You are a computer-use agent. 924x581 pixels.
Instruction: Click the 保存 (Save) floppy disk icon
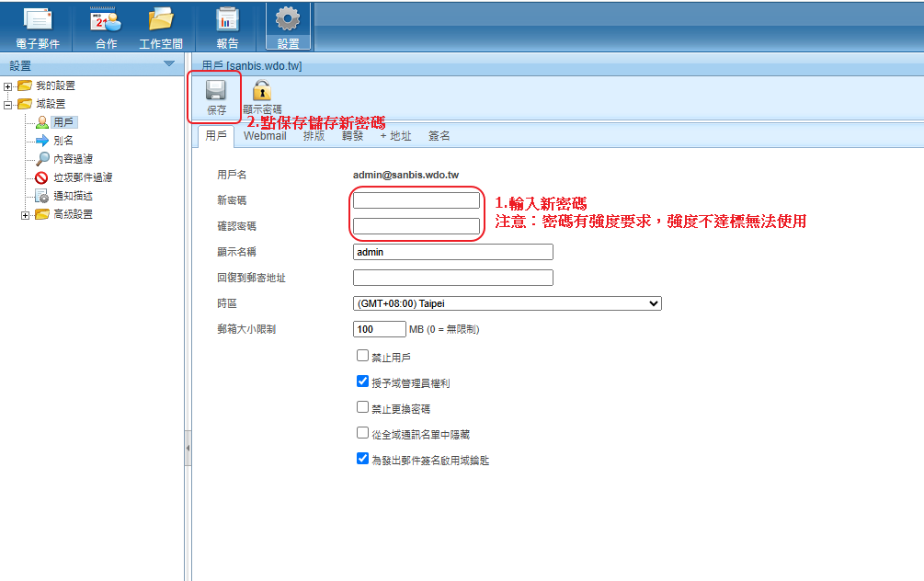[x=216, y=91]
